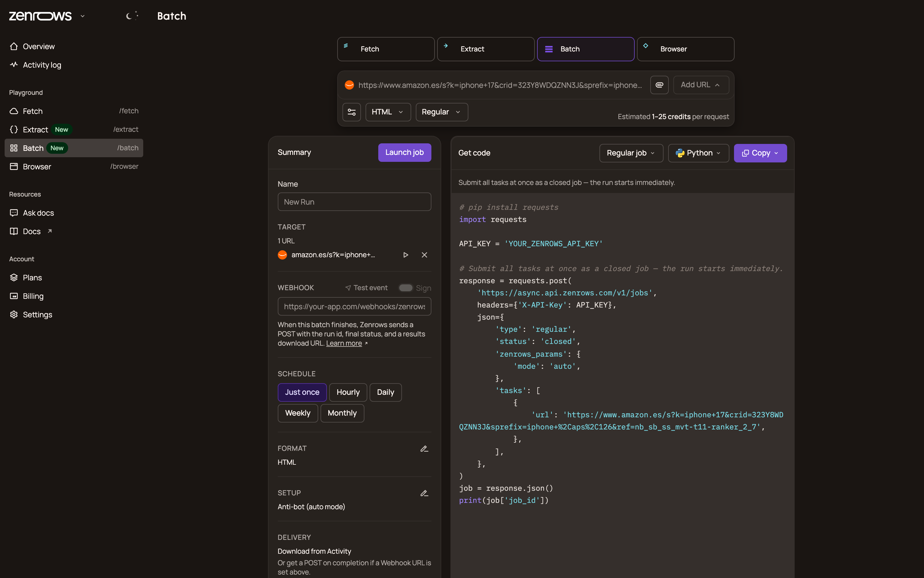Click the Browser window icon in sidebar
924x578 pixels.
[14, 166]
